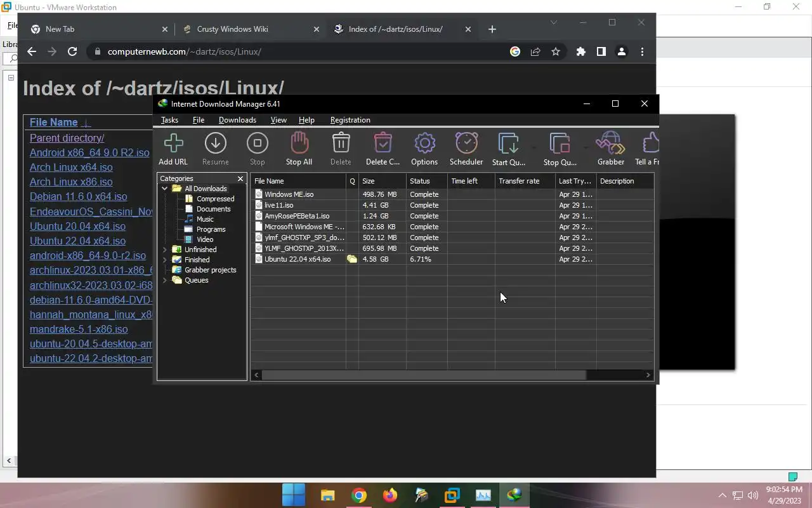
Task: Click the Stop All hand icon
Action: [x=299, y=144]
